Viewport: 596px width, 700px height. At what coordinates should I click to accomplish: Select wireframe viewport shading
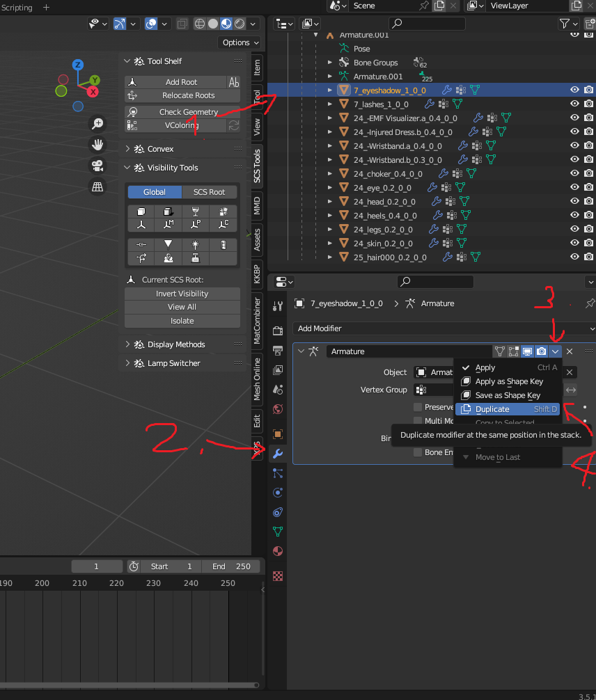tap(200, 24)
